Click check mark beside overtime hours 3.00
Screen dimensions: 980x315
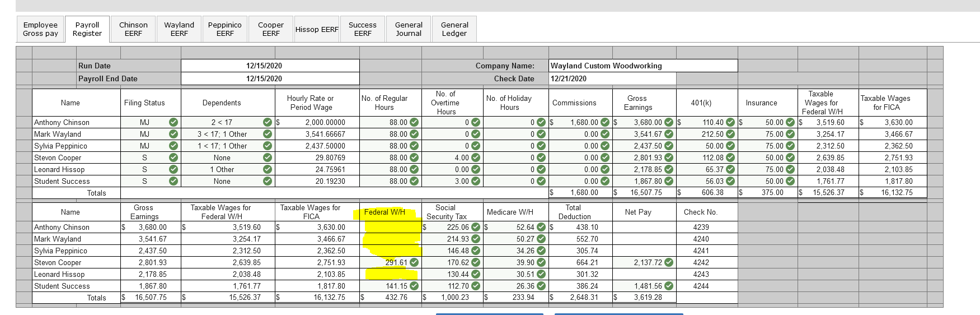[x=476, y=181]
